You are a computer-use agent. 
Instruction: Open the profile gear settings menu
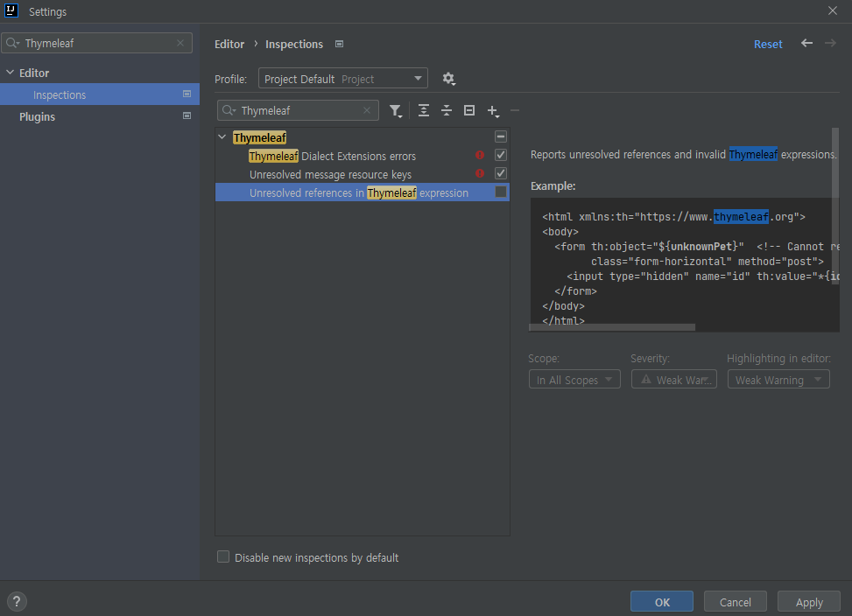pyautogui.click(x=448, y=79)
